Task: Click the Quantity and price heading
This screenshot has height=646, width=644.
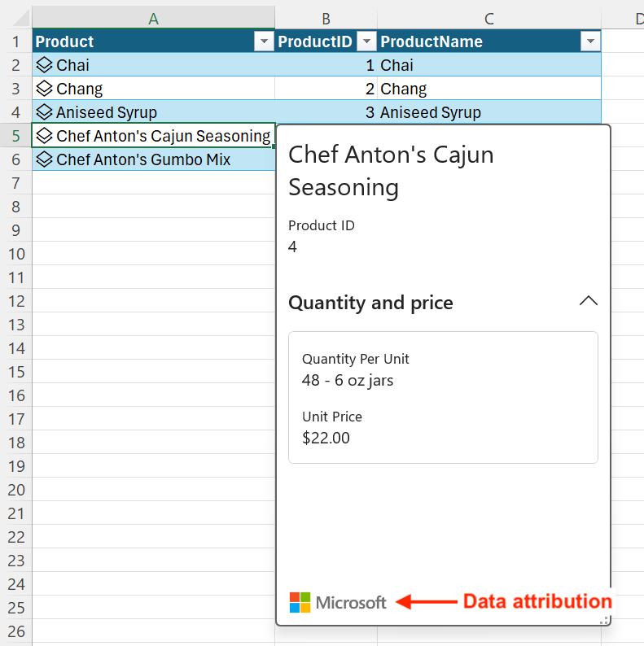Action: (x=370, y=303)
